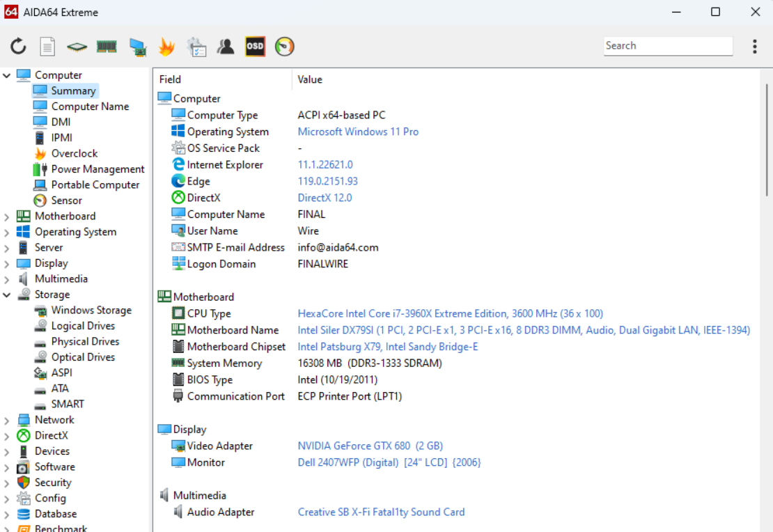Open the flame stability test icon
The width and height of the screenshot is (773, 532).
coord(166,47)
